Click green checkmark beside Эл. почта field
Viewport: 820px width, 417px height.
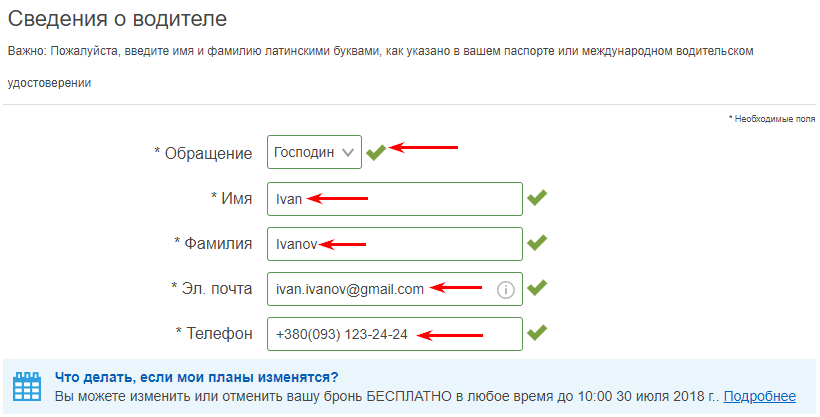pos(537,289)
